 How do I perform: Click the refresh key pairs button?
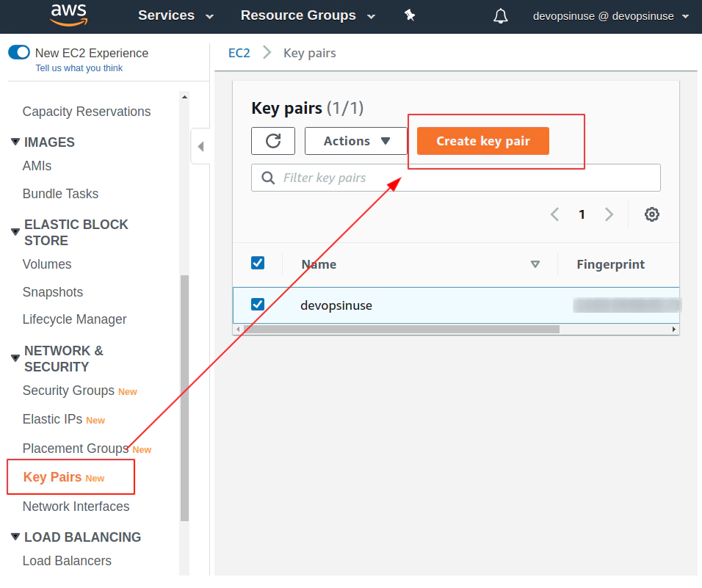273,141
